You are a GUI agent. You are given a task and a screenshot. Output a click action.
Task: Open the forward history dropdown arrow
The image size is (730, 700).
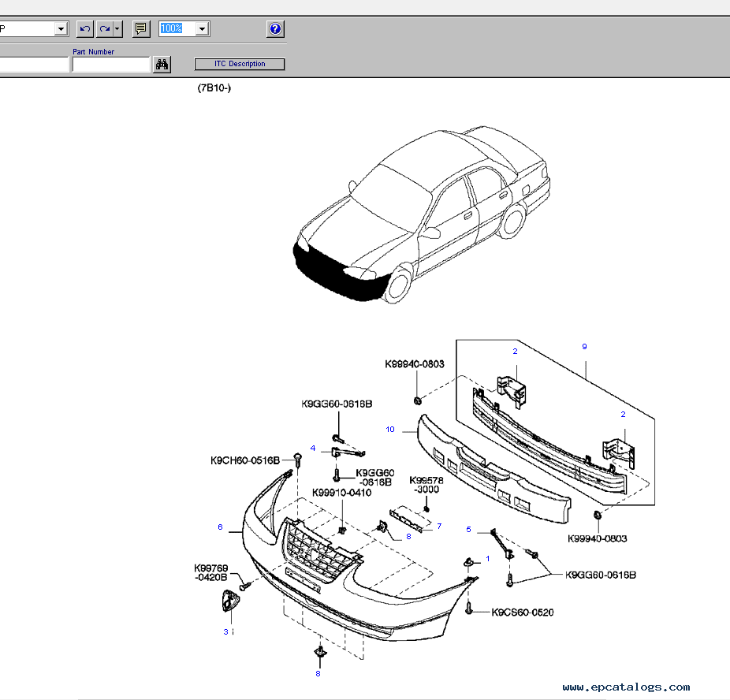(117, 29)
